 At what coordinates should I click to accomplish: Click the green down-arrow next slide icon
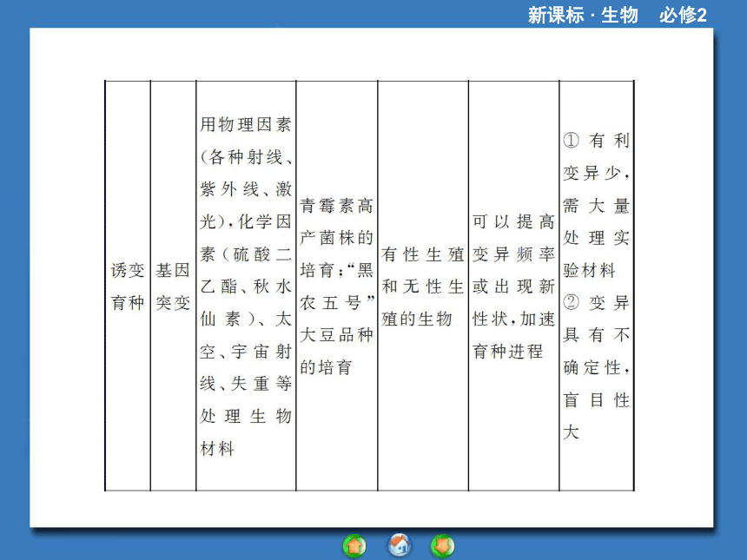[443, 546]
